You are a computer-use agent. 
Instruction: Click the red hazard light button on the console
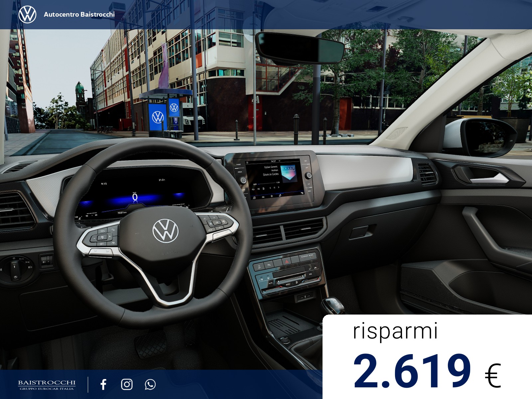click(x=287, y=261)
